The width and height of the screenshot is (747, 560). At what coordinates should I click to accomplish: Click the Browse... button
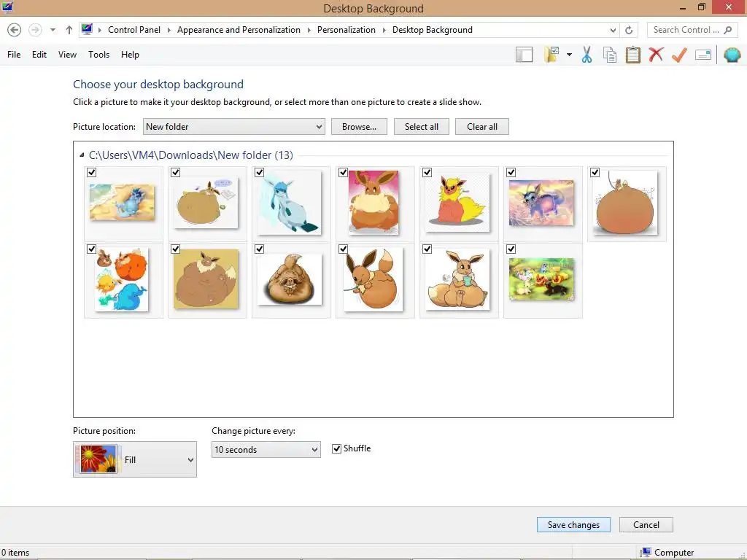pyautogui.click(x=359, y=127)
